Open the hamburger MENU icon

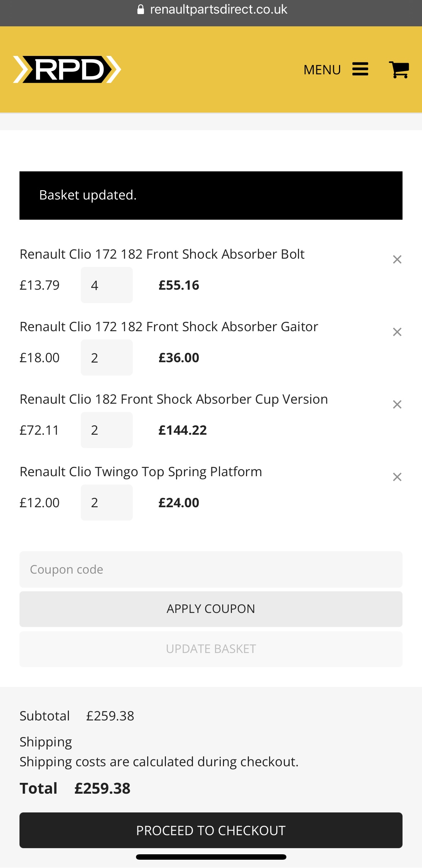click(360, 69)
